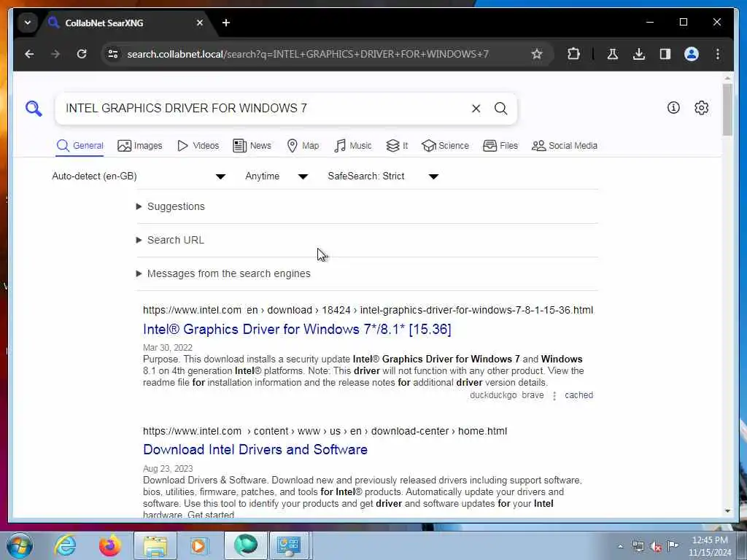Open Action Center flag in tray
This screenshot has height=560, width=747.
pos(673,545)
